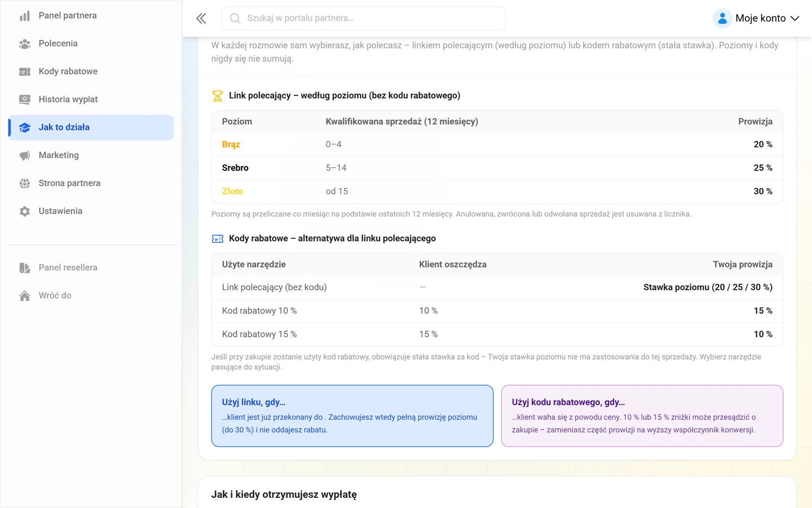Click the Kwalifikowana sprzedaż column header
Image resolution: width=812 pixels, height=508 pixels.
click(x=401, y=121)
